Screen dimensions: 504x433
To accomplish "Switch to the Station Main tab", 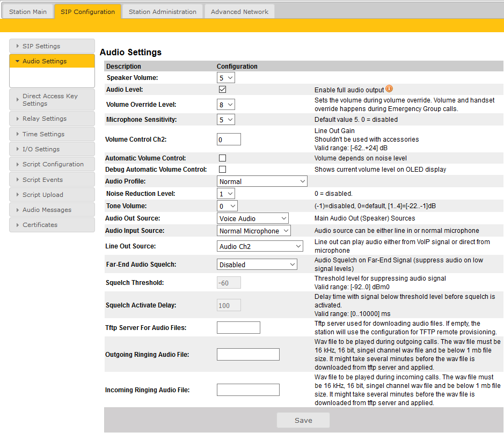I will tap(28, 12).
